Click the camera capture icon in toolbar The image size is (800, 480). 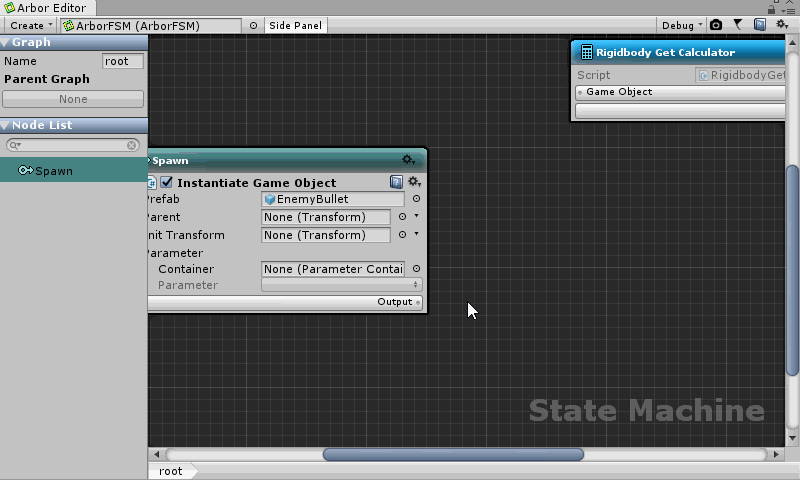716,25
